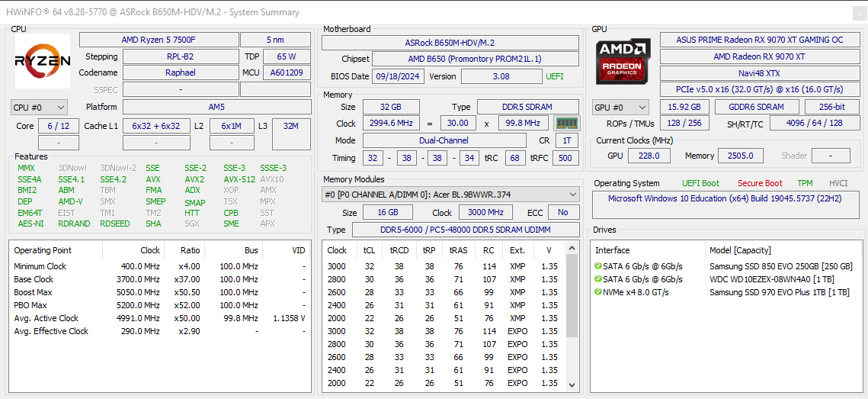Select the Samsung SSD 970 EVO Plus 1TB row
The image size is (868, 399).
pyautogui.click(x=725, y=292)
